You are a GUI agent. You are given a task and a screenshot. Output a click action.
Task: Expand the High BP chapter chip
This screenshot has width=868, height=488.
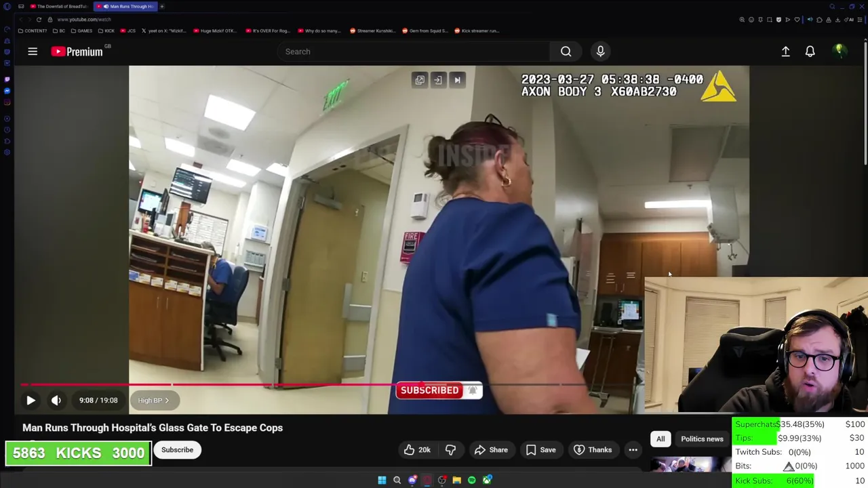(153, 401)
